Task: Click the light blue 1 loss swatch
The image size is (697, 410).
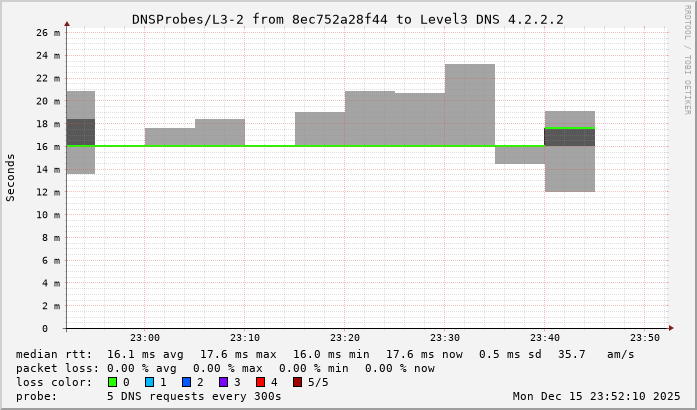Action: pos(149,382)
